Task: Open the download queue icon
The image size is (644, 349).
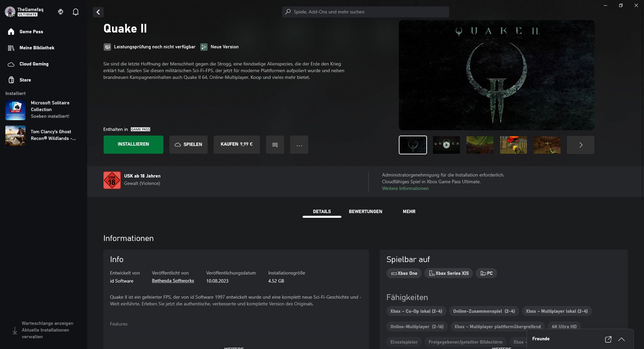Action: (15, 331)
